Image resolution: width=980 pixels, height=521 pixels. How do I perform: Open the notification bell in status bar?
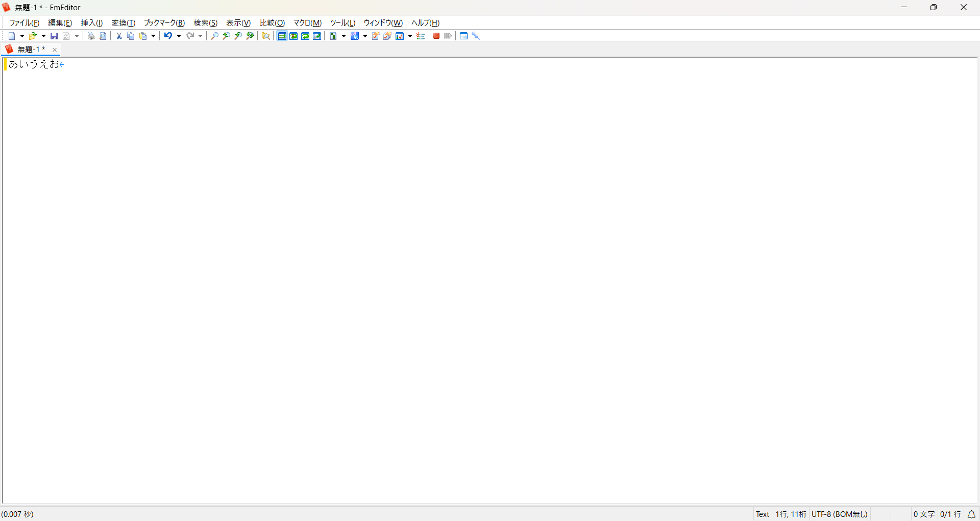pos(972,514)
